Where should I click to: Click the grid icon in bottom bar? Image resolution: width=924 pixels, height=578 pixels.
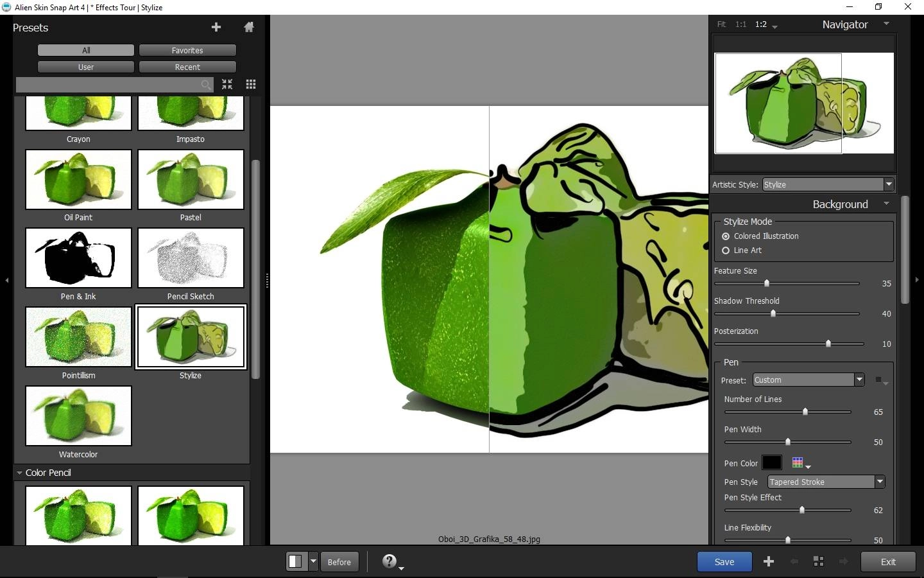click(x=819, y=561)
